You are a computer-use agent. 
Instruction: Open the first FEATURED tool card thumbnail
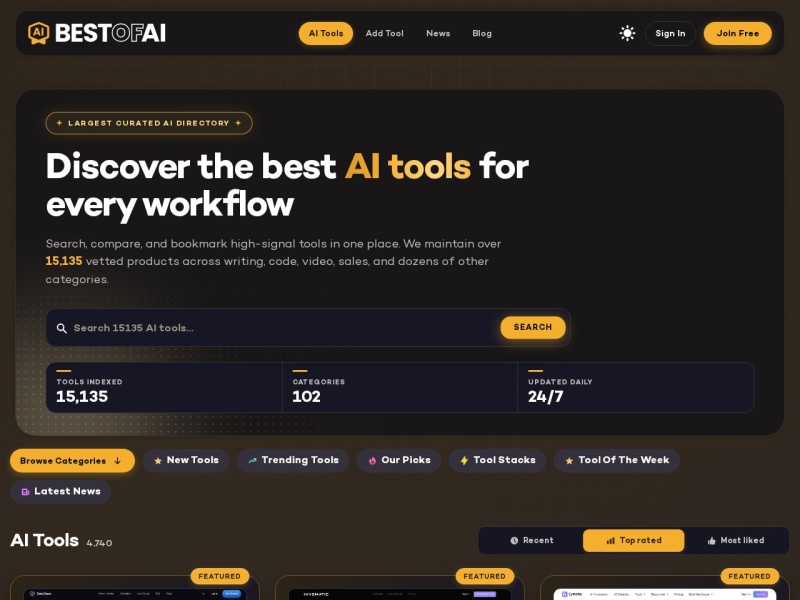[x=135, y=594]
